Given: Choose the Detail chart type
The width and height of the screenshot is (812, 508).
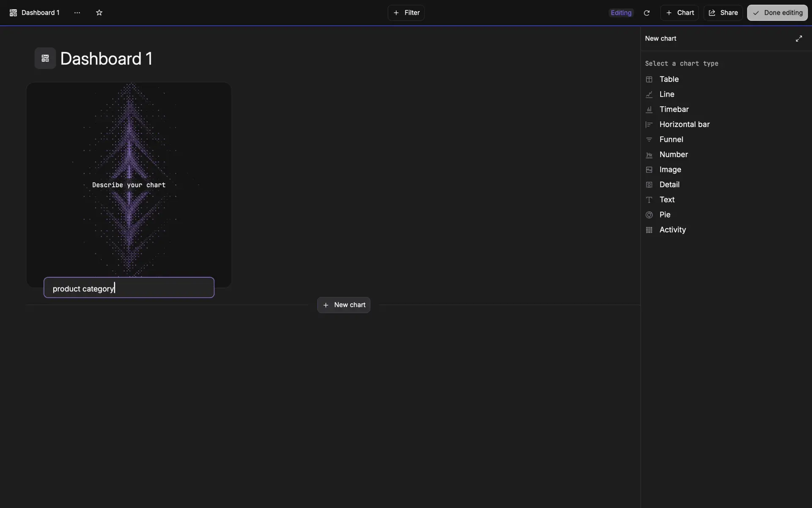Looking at the screenshot, I should tap(669, 185).
